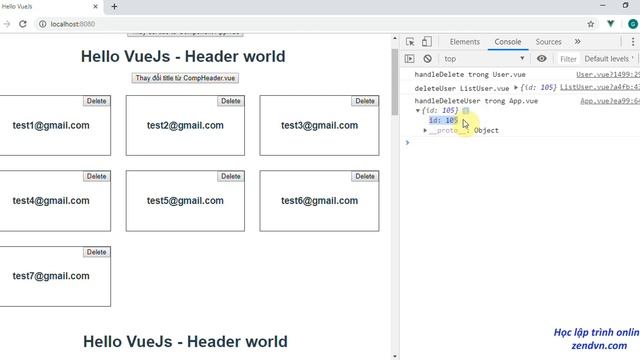Switch to the Sources tab
This screenshot has width=640, height=360.
coord(548,42)
